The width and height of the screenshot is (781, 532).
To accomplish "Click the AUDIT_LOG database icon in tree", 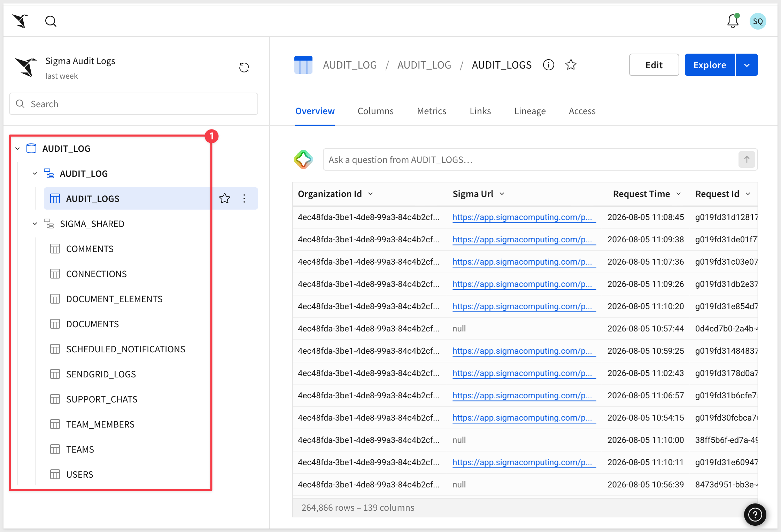I will 31,149.
